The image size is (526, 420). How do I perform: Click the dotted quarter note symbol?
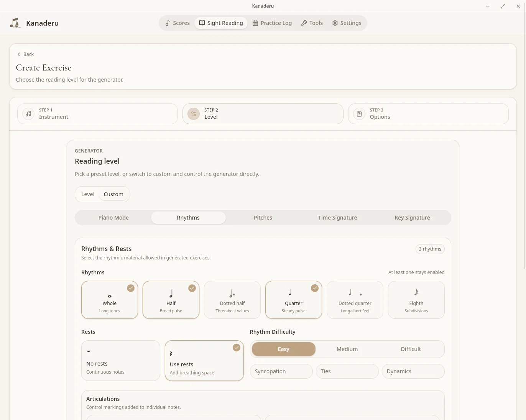tap(355, 292)
